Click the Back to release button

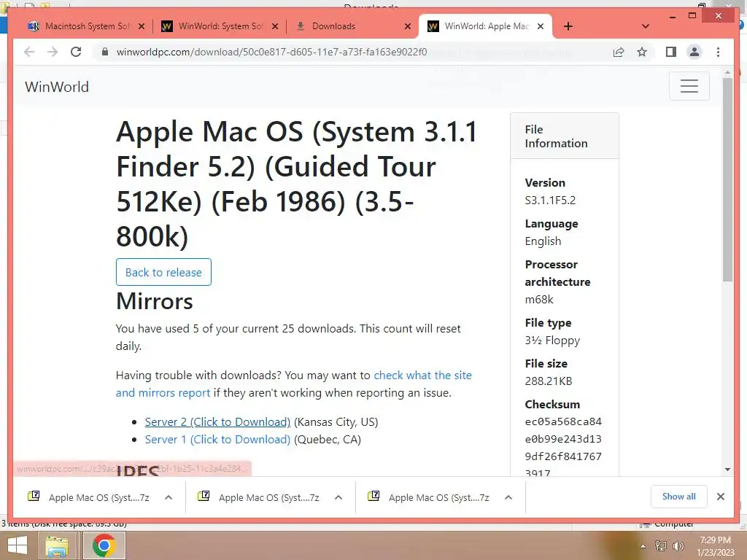pos(163,272)
